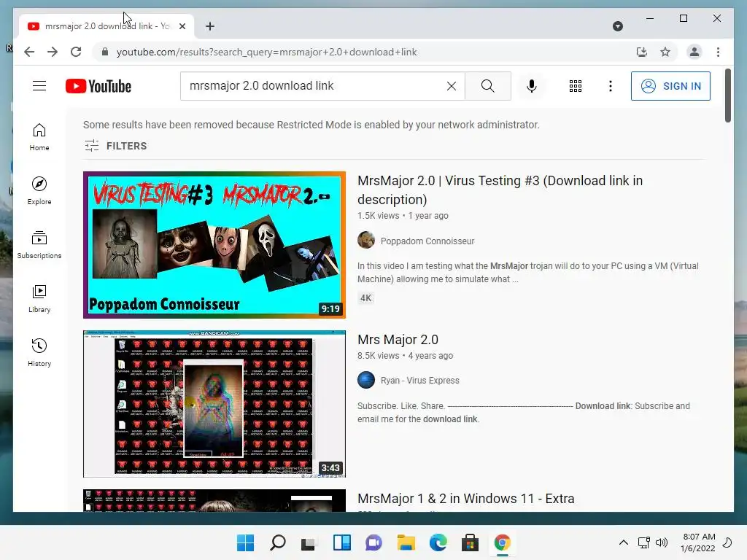Select the 'mrsmajor 2.0 download link' tab

(x=107, y=26)
